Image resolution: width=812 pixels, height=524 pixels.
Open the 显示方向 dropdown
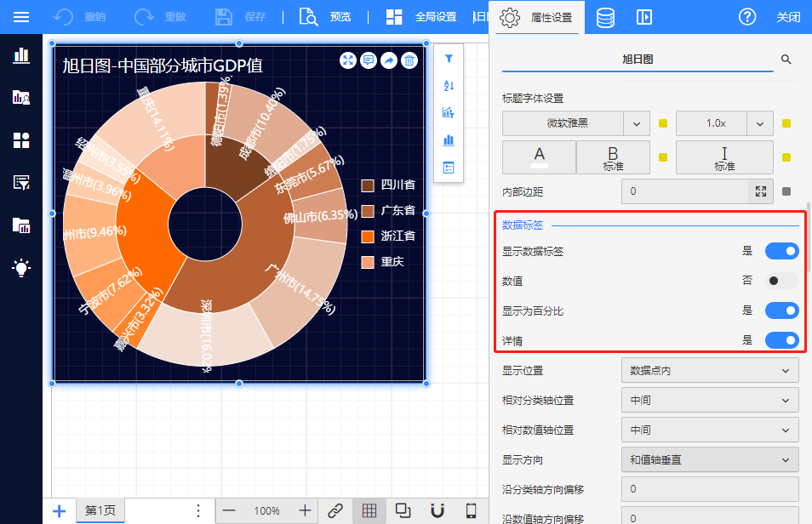pos(710,459)
